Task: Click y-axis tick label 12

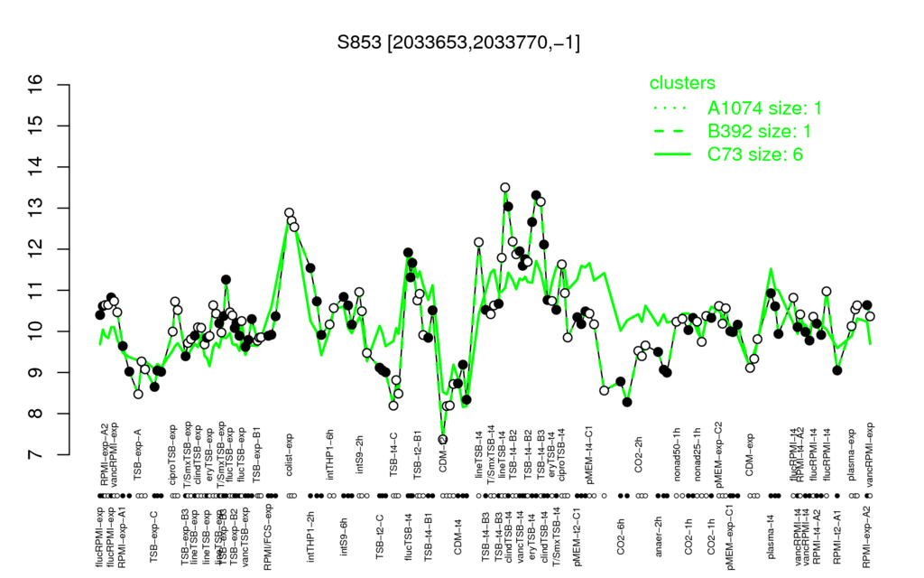Action: click(36, 249)
